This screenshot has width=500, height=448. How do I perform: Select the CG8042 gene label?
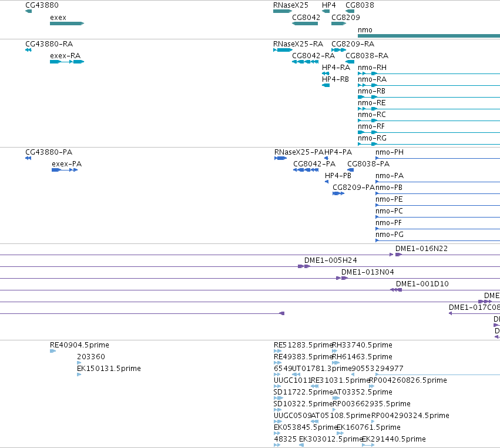[x=306, y=18]
